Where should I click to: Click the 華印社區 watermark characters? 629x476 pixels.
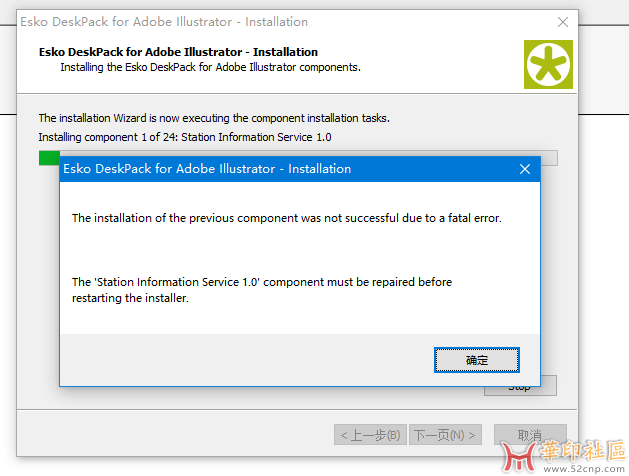(x=583, y=450)
